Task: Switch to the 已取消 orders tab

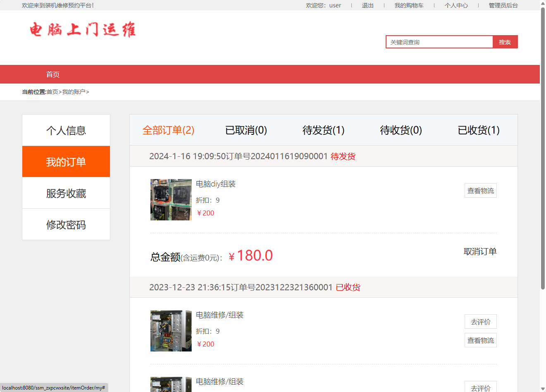Action: (x=246, y=130)
